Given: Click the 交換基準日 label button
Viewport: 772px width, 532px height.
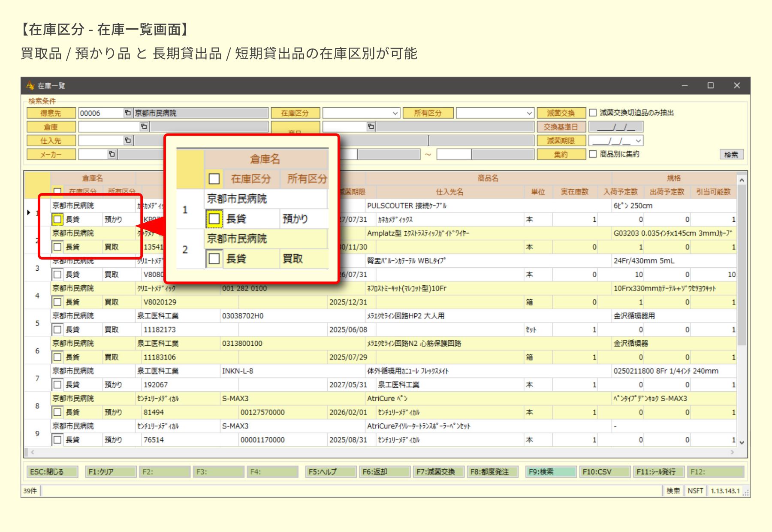Looking at the screenshot, I should point(561,127).
